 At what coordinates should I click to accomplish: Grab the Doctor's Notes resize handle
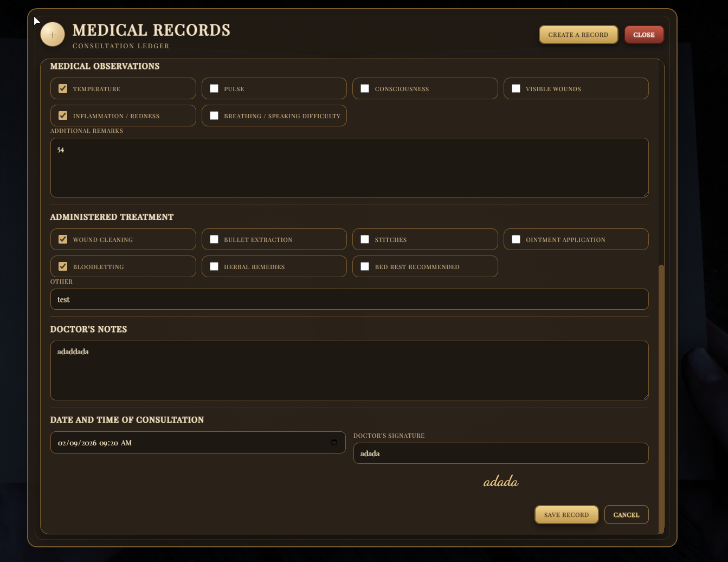[645, 397]
